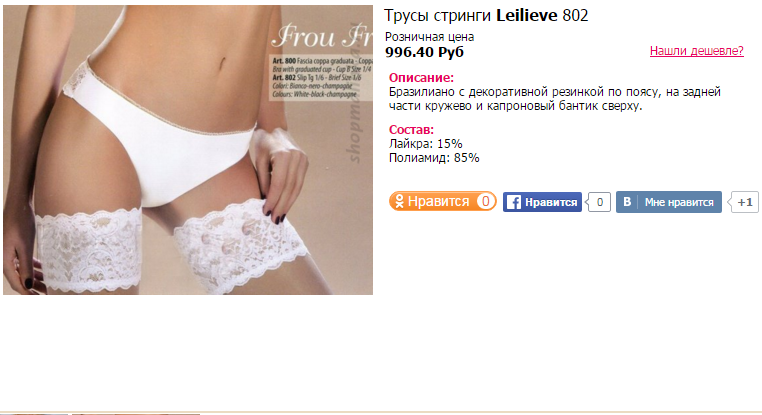Viewport: 762px width, 415px height.
Task: Click VK Мне нравится button
Action: [x=669, y=202]
